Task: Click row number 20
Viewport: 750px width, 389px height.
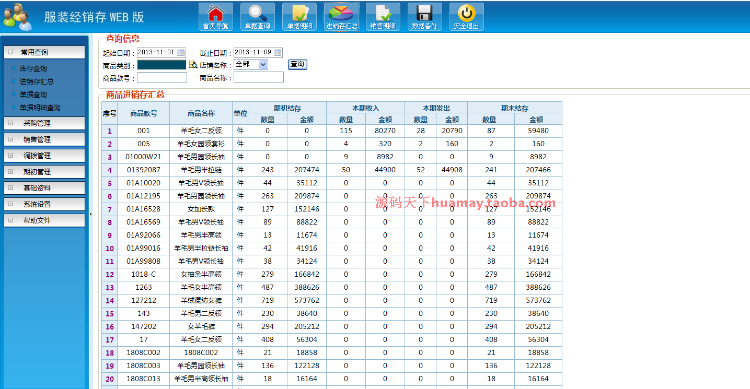Action: click(110, 379)
